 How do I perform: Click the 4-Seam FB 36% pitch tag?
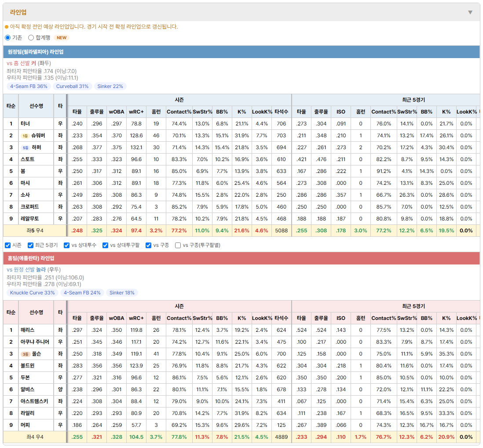29,86
